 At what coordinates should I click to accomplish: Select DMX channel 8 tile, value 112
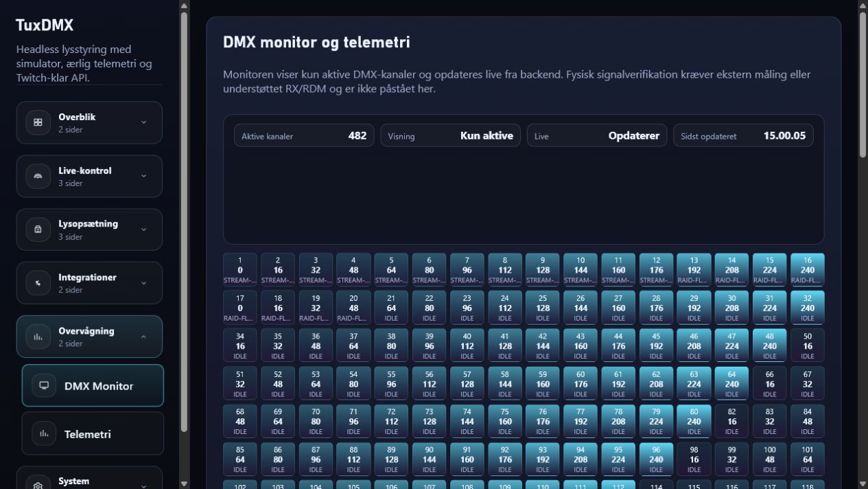505,270
